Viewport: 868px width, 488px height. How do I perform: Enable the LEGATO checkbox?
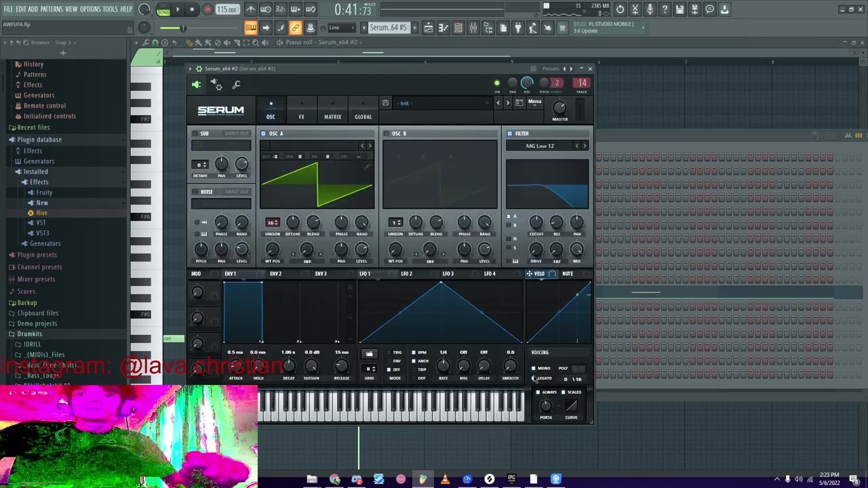[534, 378]
